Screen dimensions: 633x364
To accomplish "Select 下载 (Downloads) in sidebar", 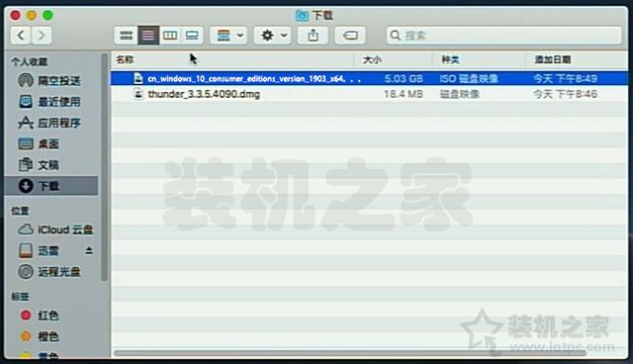I will coord(51,186).
